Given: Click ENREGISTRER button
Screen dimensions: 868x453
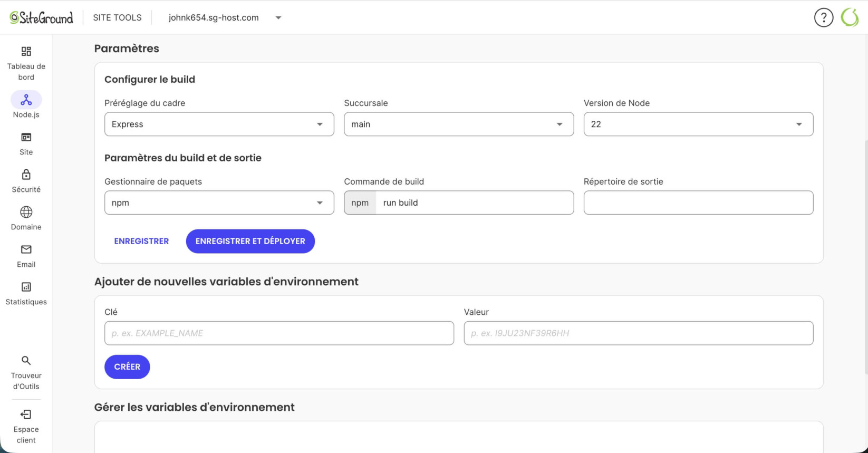Looking at the screenshot, I should [141, 241].
